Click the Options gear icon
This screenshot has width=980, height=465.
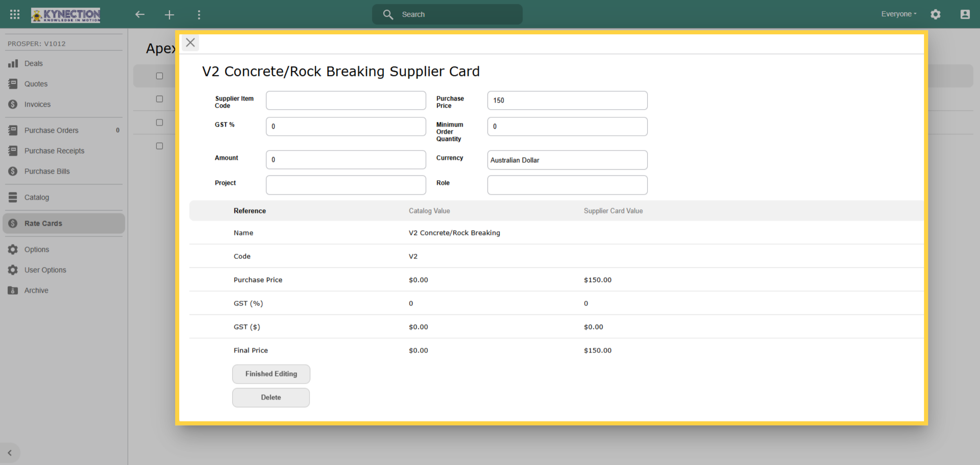coord(13,250)
